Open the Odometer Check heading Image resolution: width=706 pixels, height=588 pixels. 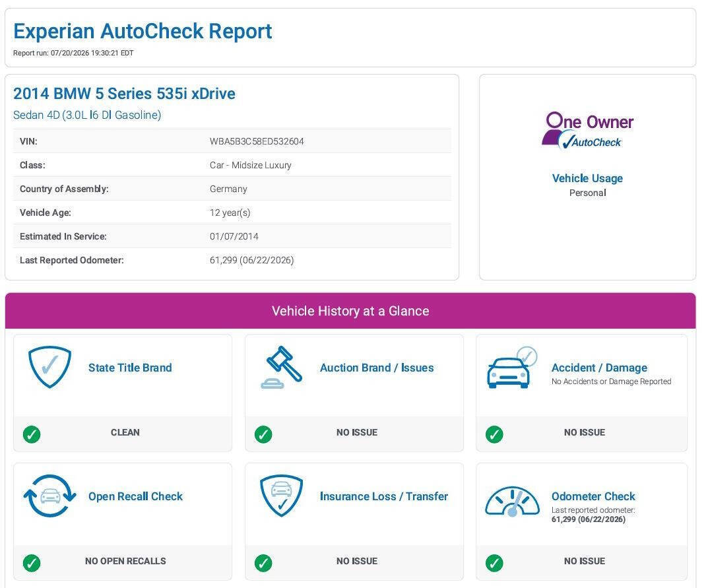coord(593,496)
